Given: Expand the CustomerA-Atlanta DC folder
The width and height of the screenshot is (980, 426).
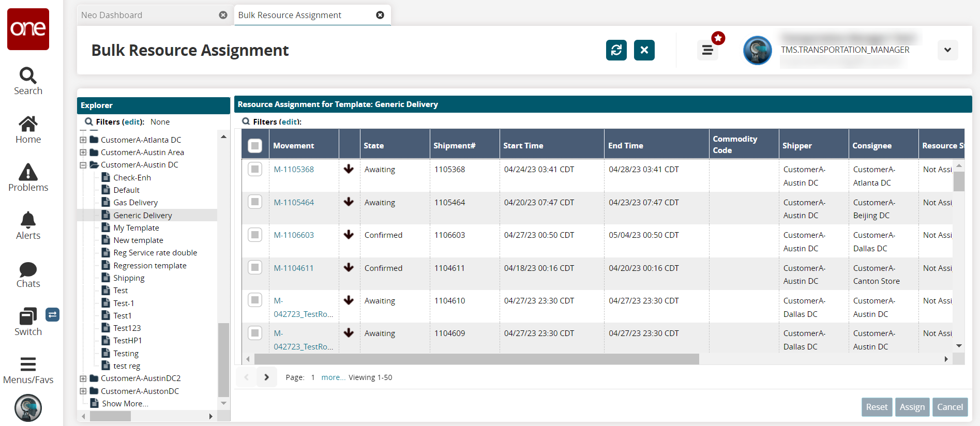Looking at the screenshot, I should 83,140.
